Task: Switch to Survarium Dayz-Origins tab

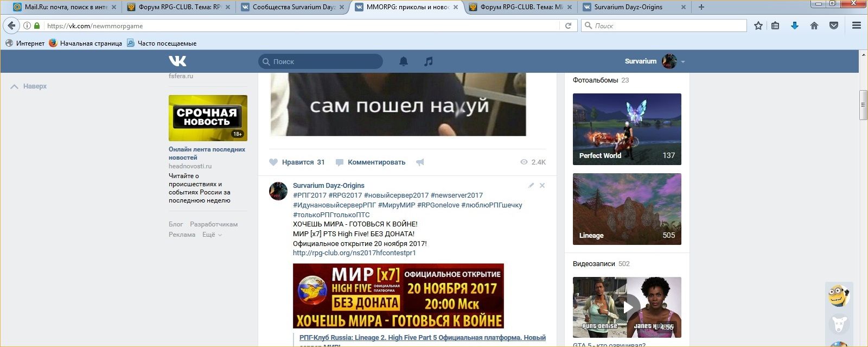Action: pos(634,7)
